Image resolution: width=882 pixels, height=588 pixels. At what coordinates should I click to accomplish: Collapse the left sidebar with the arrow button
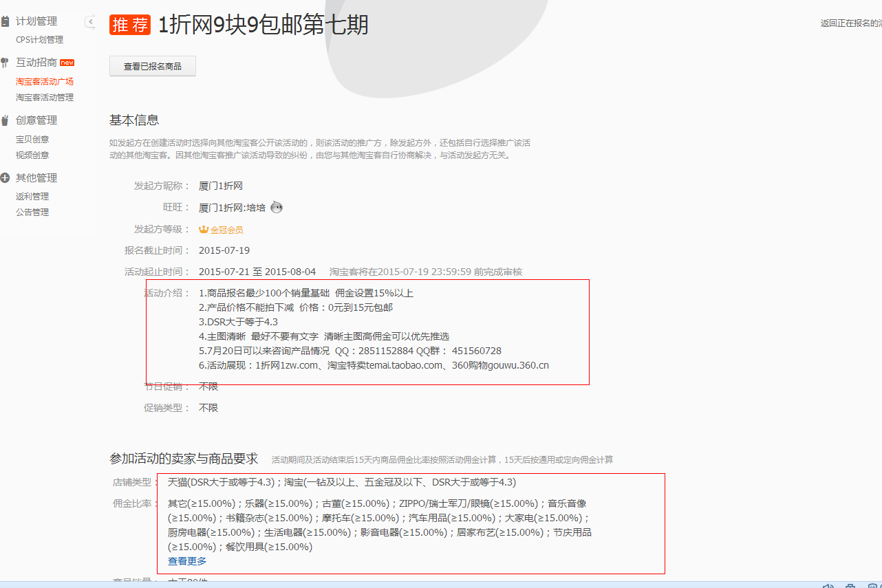[x=90, y=22]
